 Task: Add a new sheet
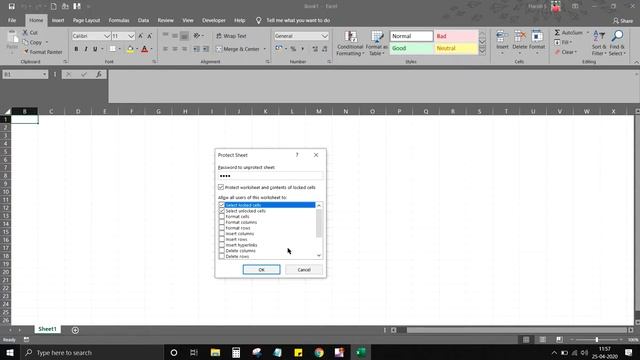click(x=75, y=330)
